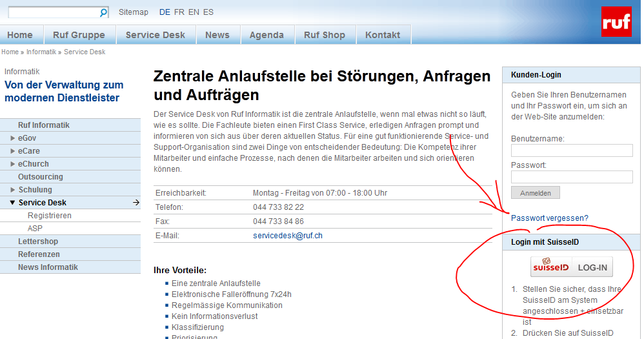Screen dimensions: 644x339
Task: Click the SuisseID LOG-IN button
Action: click(571, 267)
